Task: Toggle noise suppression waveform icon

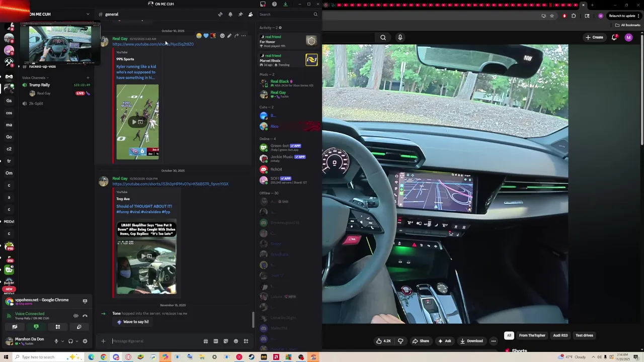Action: pyautogui.click(x=75, y=316)
